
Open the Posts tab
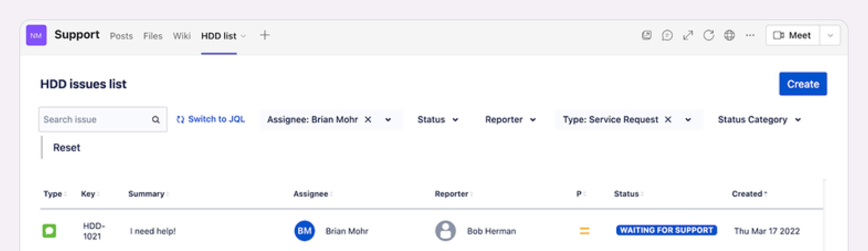click(x=121, y=36)
